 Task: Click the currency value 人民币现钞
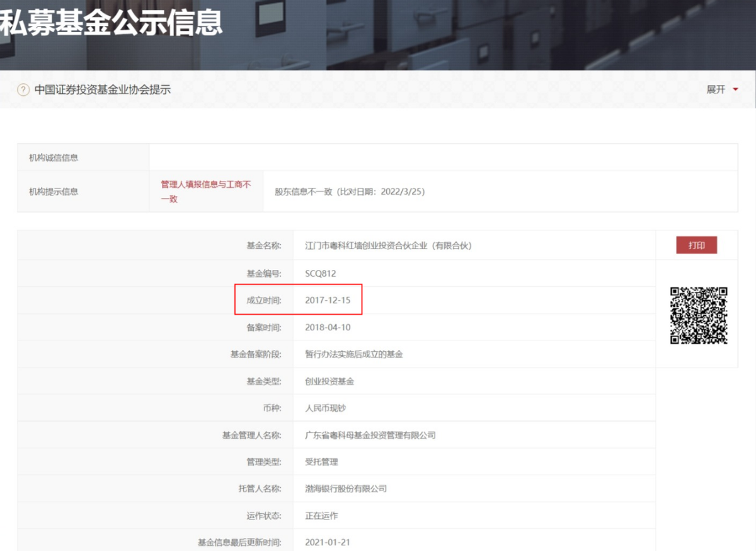coord(325,408)
